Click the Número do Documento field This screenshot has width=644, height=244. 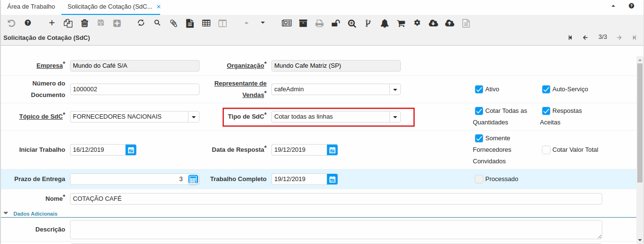pyautogui.click(x=135, y=89)
